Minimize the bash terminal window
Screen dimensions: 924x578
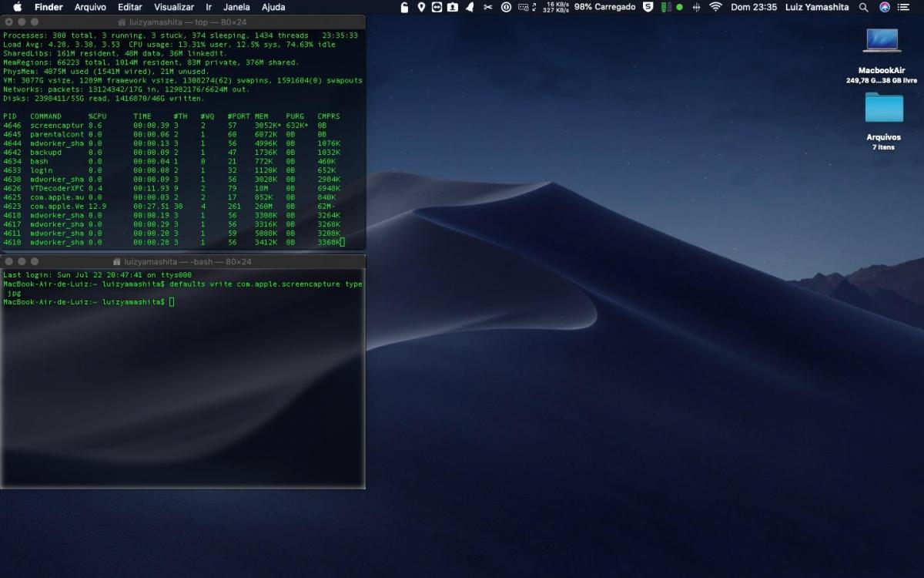[22, 262]
